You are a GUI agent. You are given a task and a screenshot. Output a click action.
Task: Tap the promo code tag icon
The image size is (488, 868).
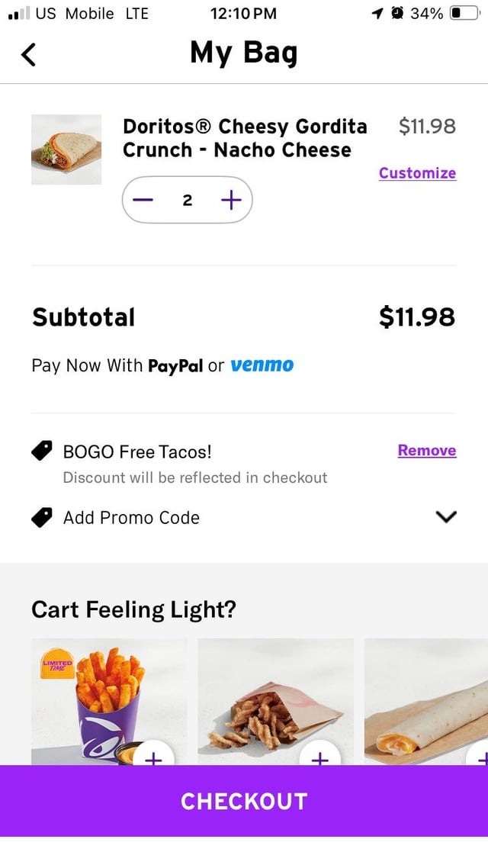coord(42,518)
